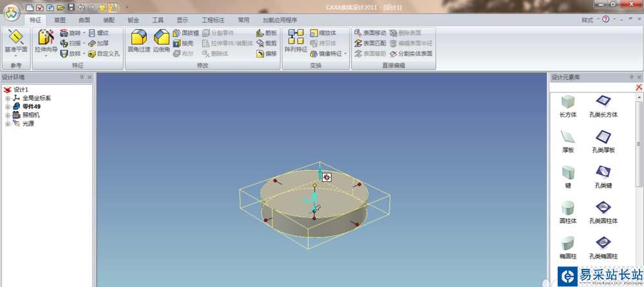The width and height of the screenshot is (644, 287).
Task: Expand the 照相机 camera tree node
Action: click(x=7, y=115)
